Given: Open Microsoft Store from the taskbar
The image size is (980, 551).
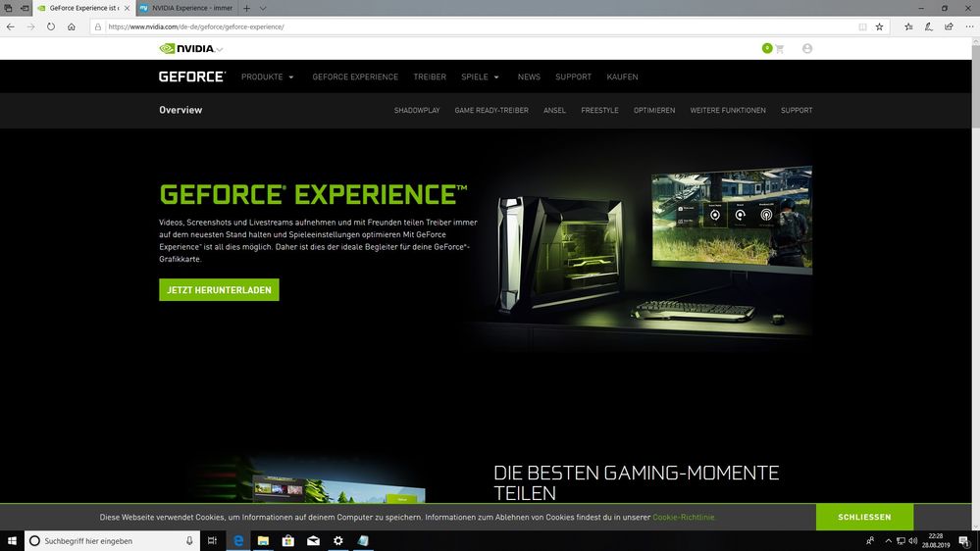Looking at the screenshot, I should click(x=288, y=540).
